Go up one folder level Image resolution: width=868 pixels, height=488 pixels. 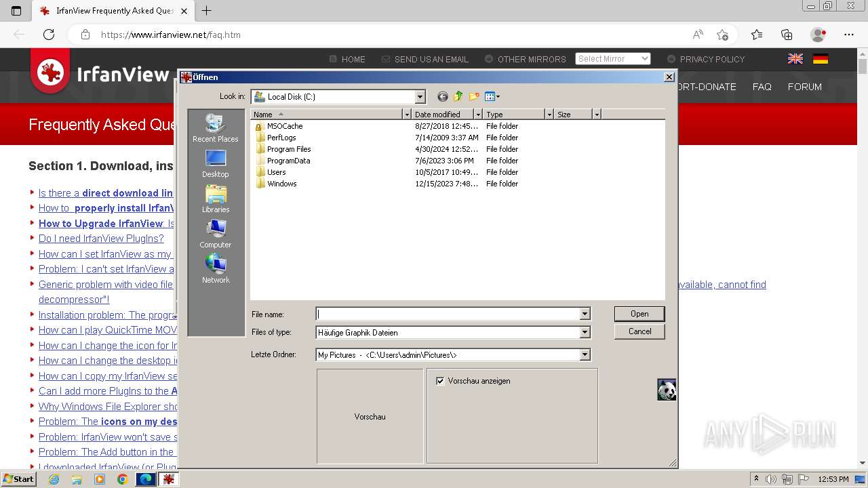click(458, 96)
